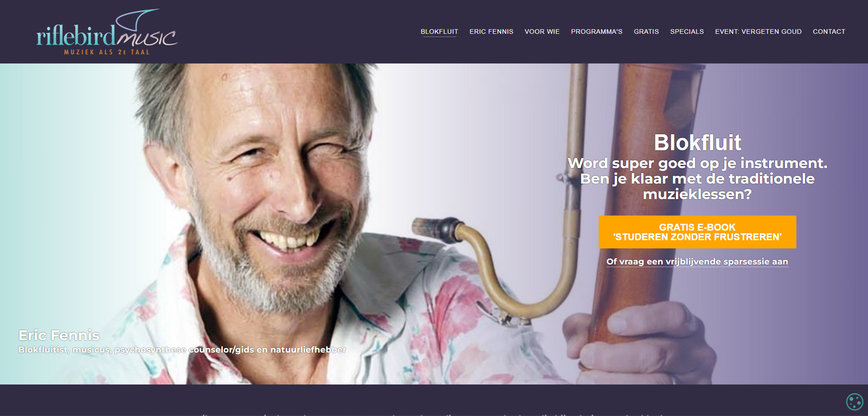Open the PROGRAMMA'S menu item
The height and width of the screenshot is (416, 868).
pyautogui.click(x=596, y=32)
